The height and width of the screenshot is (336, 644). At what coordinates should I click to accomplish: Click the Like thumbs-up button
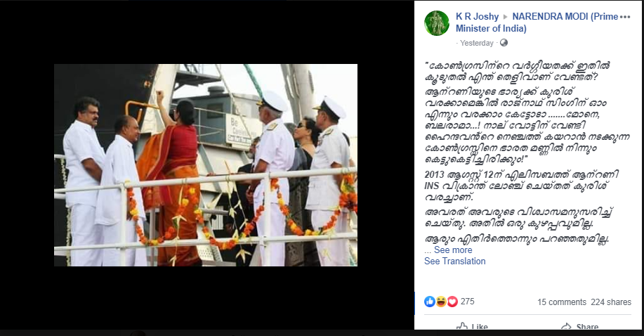(x=472, y=327)
